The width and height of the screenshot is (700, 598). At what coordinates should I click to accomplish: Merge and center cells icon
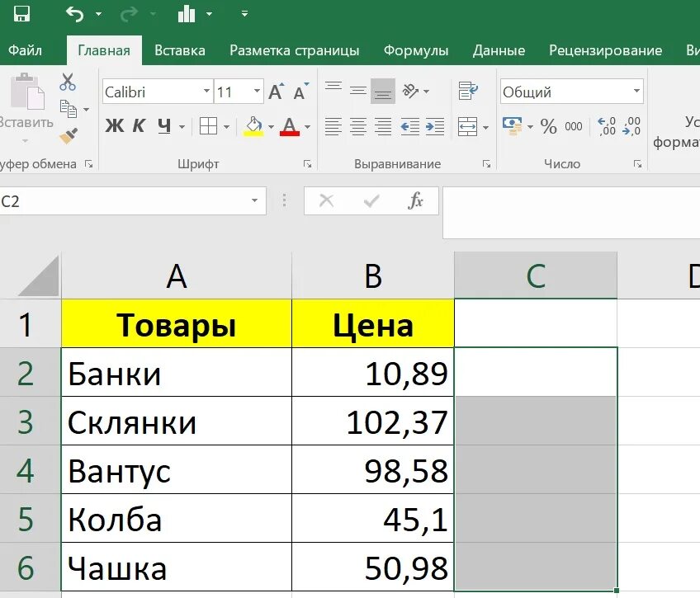[x=467, y=127]
